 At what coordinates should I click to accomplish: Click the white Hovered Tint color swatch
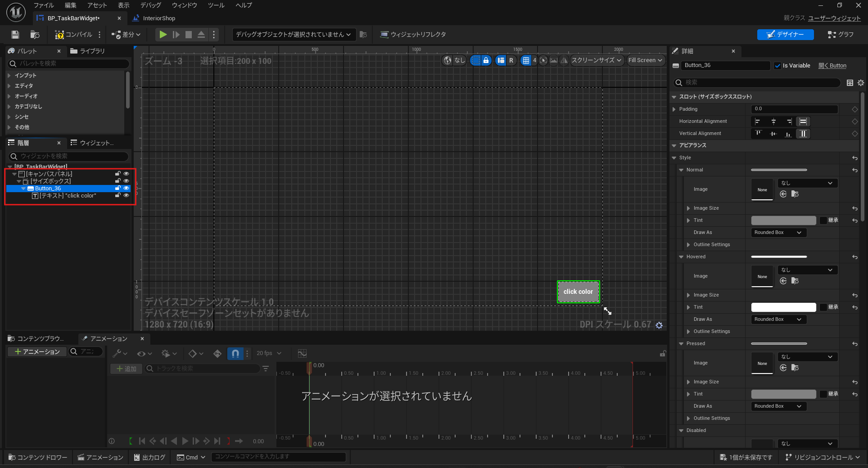tap(783, 307)
